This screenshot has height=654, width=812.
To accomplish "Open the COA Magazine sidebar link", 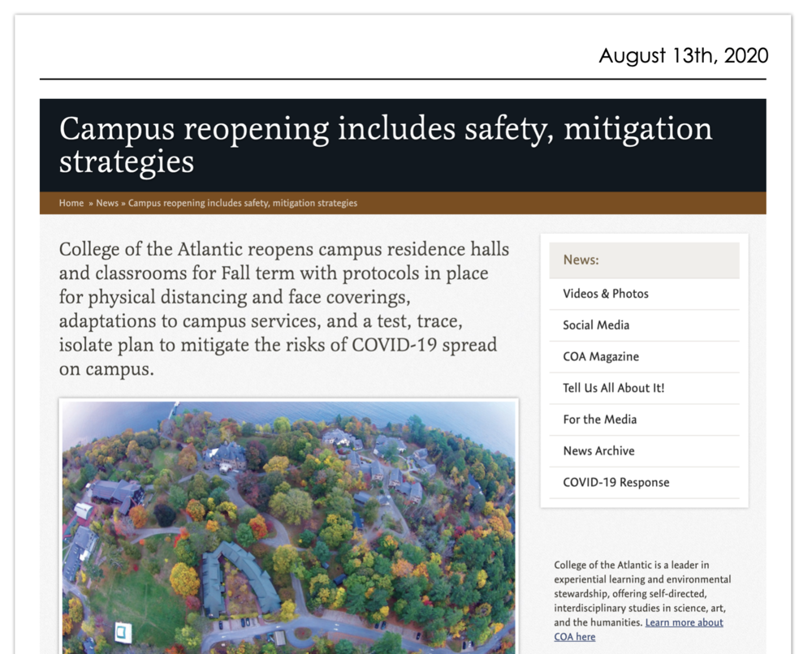I will click(x=601, y=357).
